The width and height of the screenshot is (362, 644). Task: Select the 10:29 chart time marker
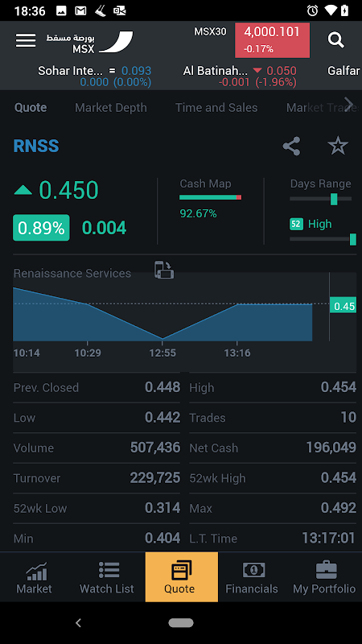(x=88, y=353)
